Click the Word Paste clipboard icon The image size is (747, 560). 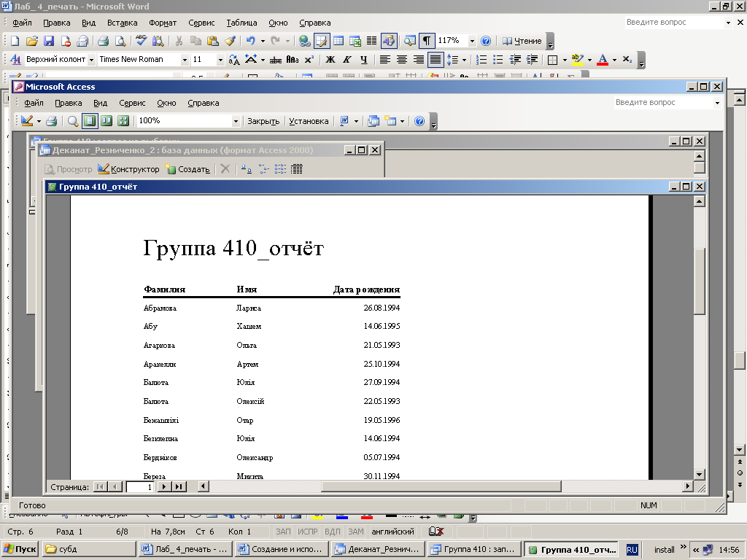click(212, 41)
